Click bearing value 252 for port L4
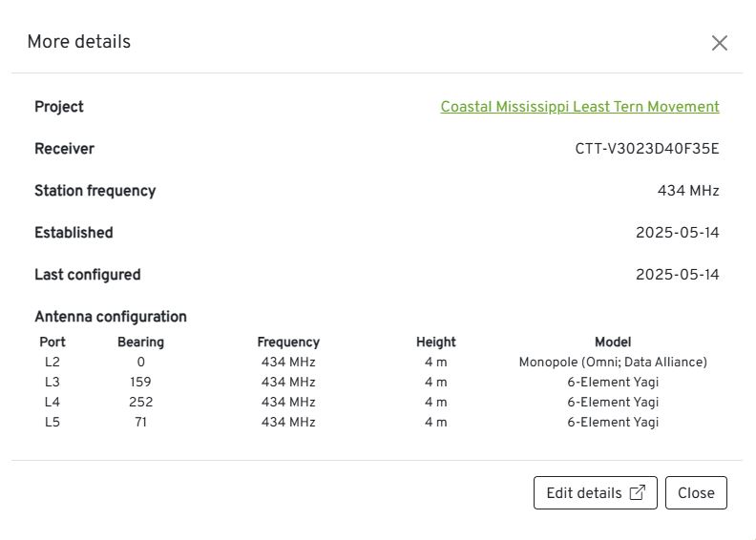This screenshot has height=540, width=756. 140,403
